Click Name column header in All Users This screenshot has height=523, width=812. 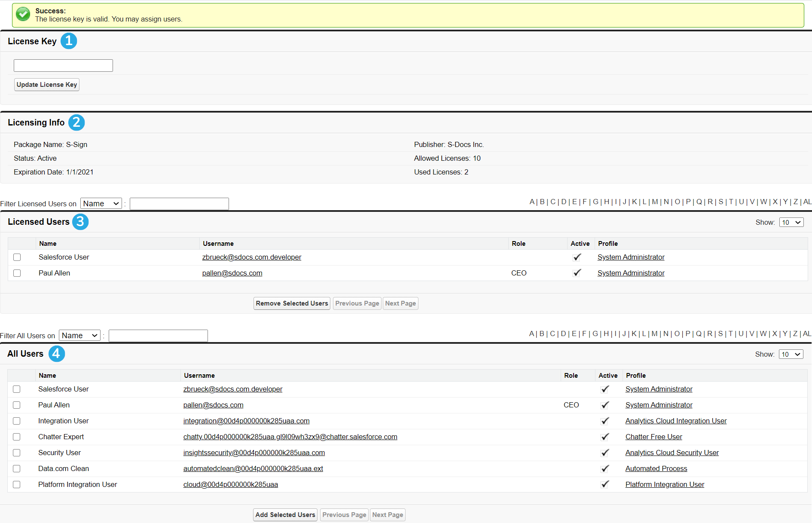47,376
